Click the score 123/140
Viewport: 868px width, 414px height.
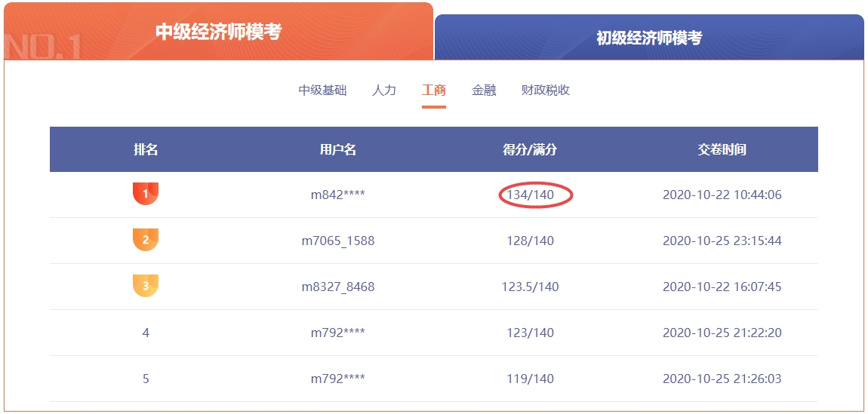coord(531,333)
